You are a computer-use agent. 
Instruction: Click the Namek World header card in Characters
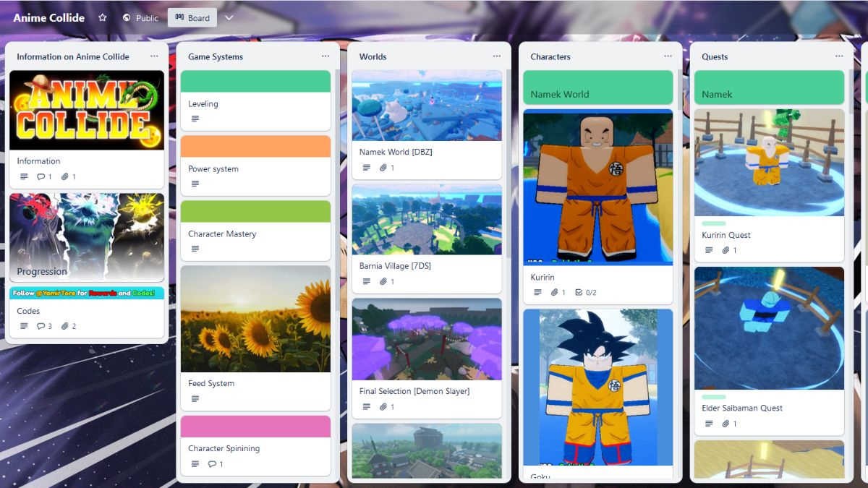pos(598,87)
